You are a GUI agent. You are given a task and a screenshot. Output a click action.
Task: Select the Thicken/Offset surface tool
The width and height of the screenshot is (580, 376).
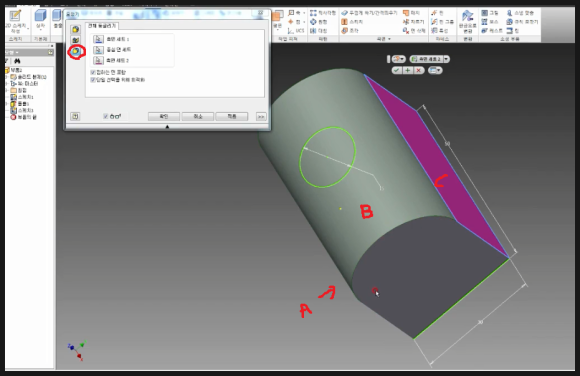(x=369, y=13)
